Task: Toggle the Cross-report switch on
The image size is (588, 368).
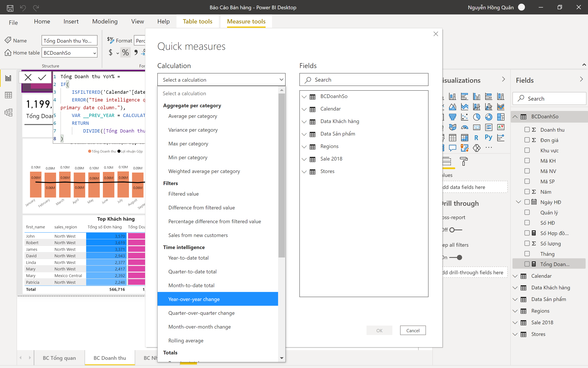Action: click(x=455, y=230)
